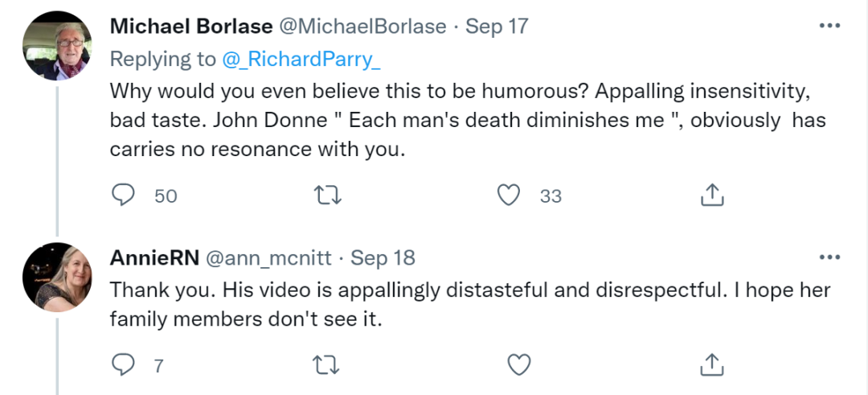The width and height of the screenshot is (868, 395).
Task: Click the AnnieRN display name
Action: 154,257
